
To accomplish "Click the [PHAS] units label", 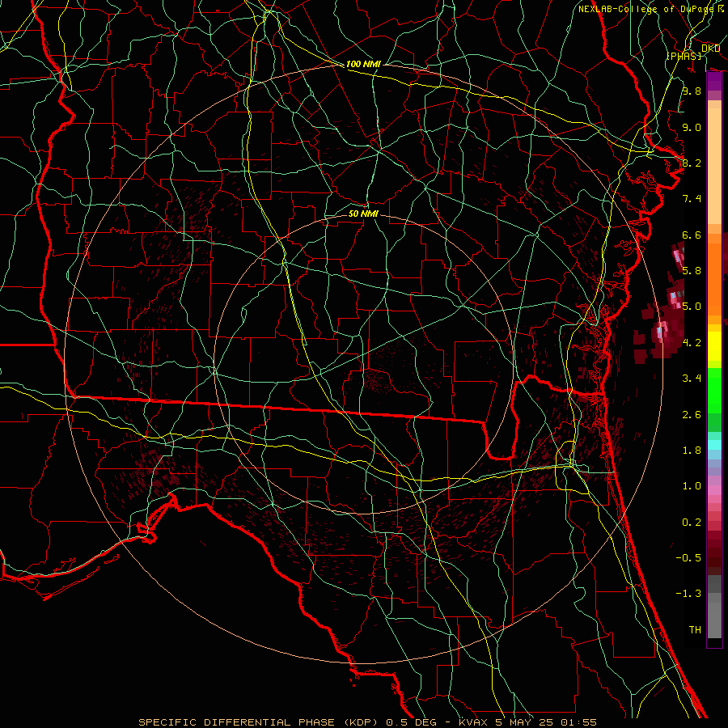I will 684,56.
